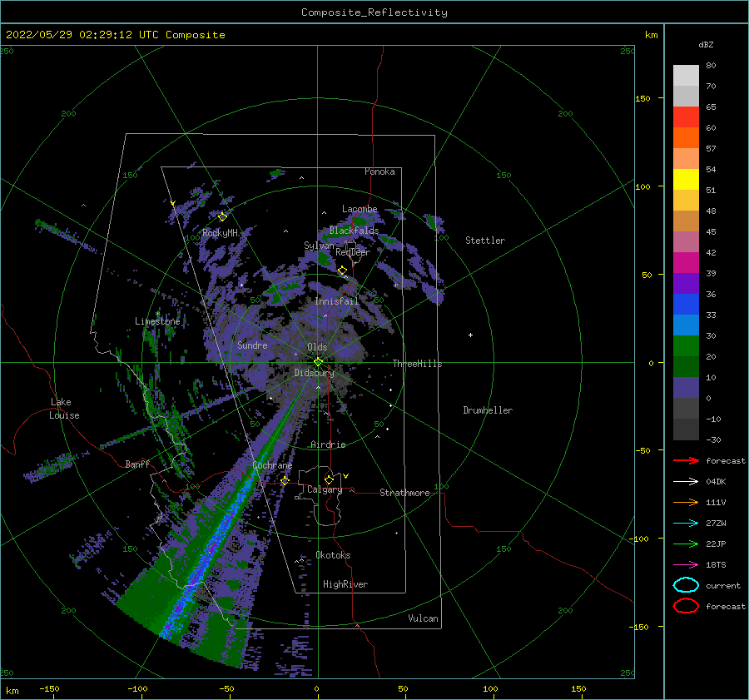
Task: Click the HighRiver label
Action: [x=345, y=584]
